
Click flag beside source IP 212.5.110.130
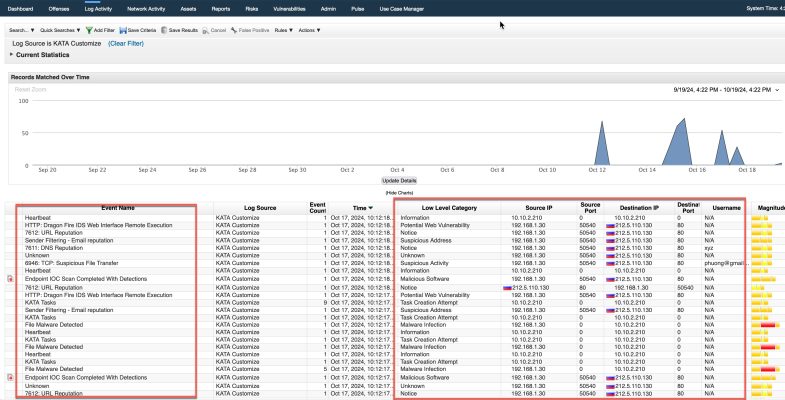[x=507, y=288]
